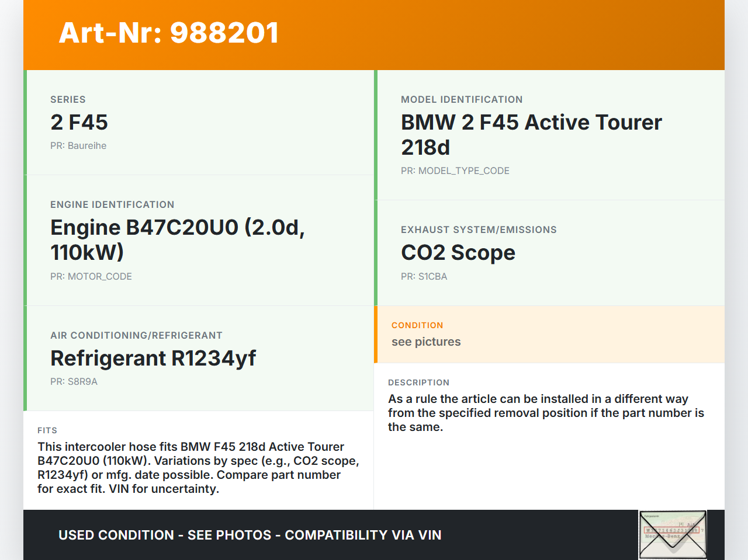Click the 'see pictures' condition text
This screenshot has height=560, width=748.
[426, 342]
